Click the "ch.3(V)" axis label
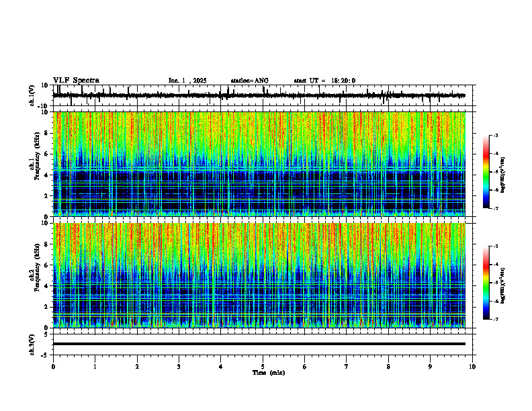This screenshot has width=532, height=411. tap(32, 345)
